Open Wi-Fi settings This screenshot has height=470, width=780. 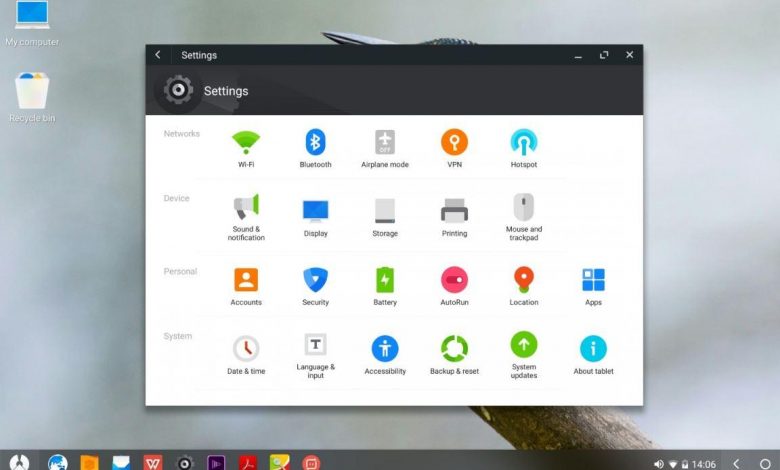pos(246,148)
